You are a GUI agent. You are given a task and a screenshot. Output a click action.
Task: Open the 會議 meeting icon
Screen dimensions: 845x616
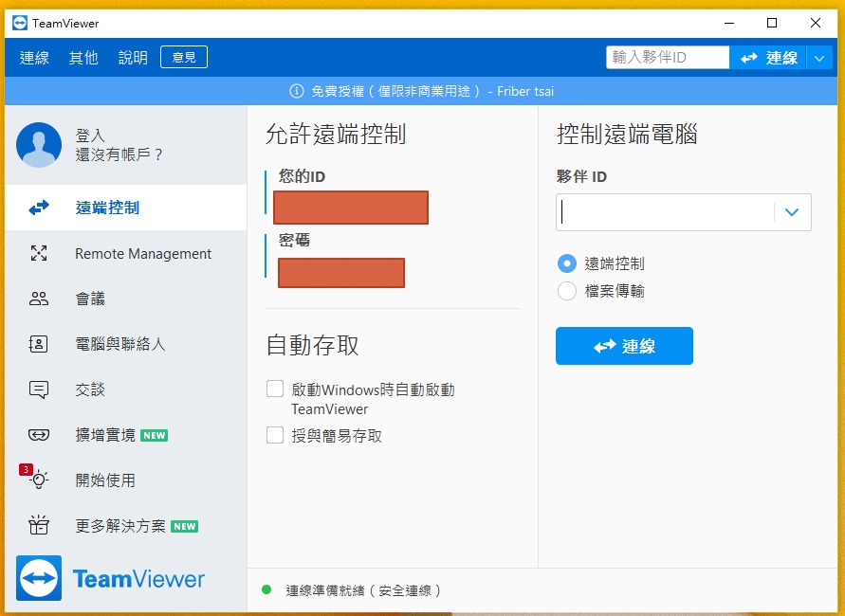pyautogui.click(x=39, y=299)
